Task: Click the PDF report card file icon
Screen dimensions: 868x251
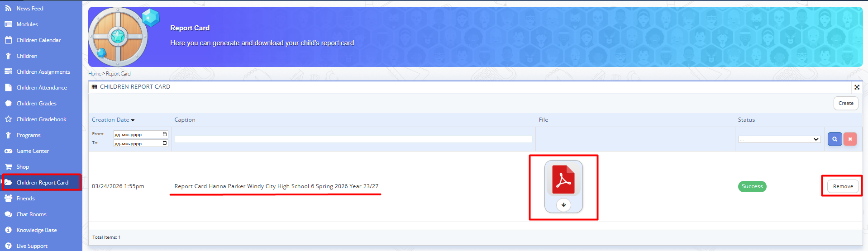Action: [x=563, y=180]
